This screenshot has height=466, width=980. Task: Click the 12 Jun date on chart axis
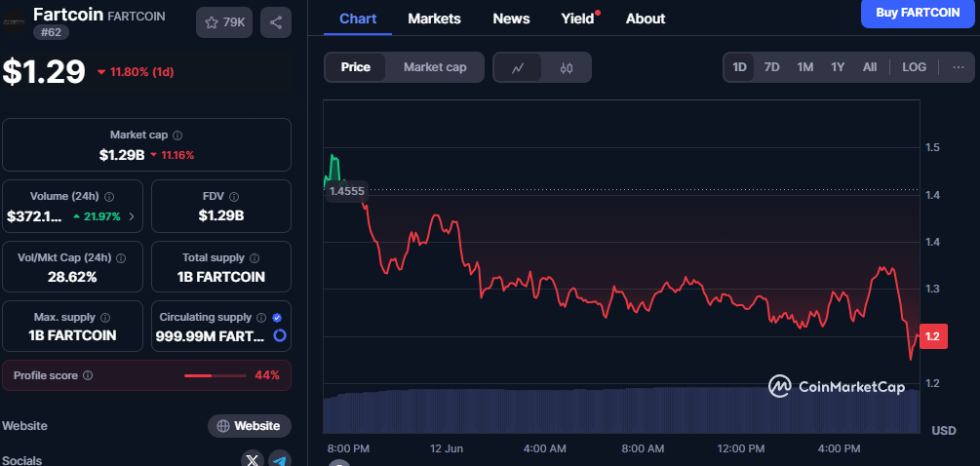[447, 448]
